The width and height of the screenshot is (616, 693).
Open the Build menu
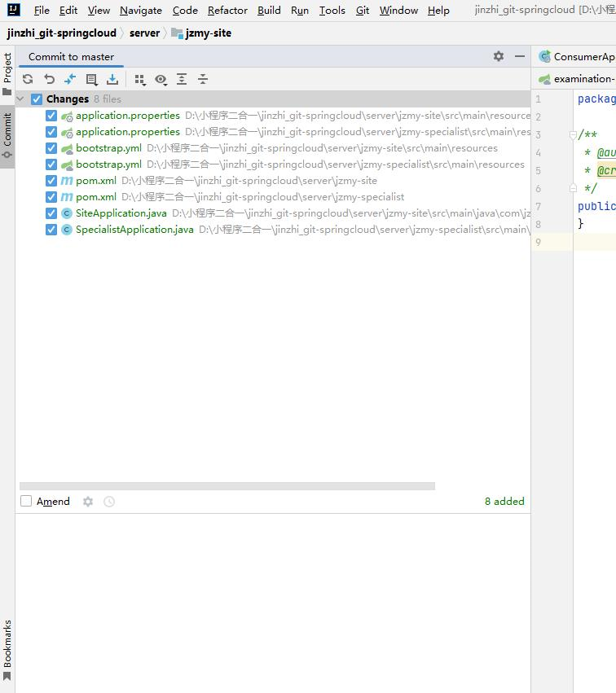click(269, 10)
